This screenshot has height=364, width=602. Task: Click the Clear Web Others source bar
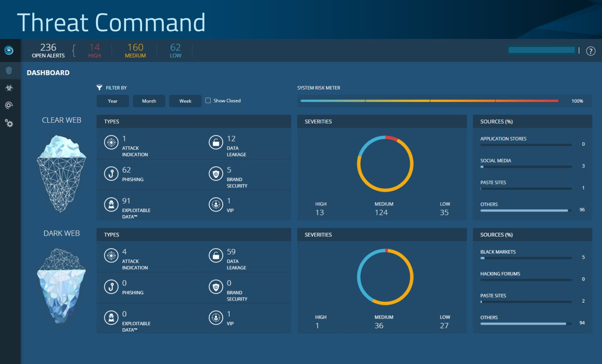click(526, 210)
